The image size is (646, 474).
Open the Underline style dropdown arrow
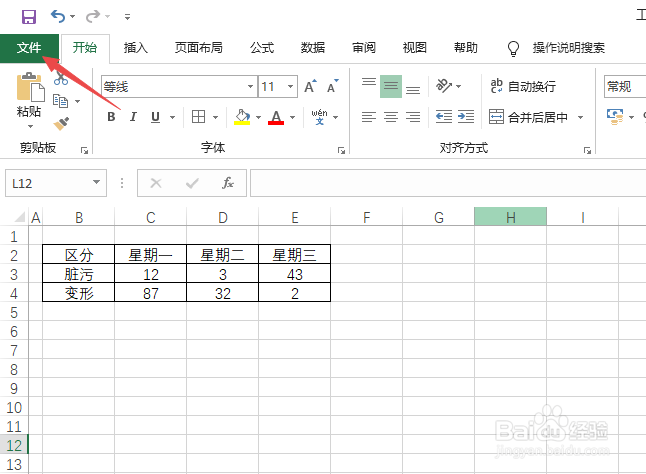point(173,118)
